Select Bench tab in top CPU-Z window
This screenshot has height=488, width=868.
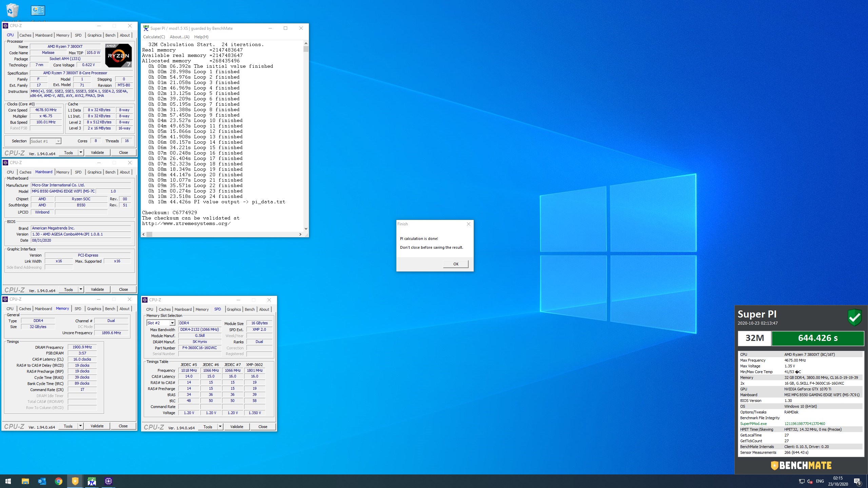tap(110, 35)
